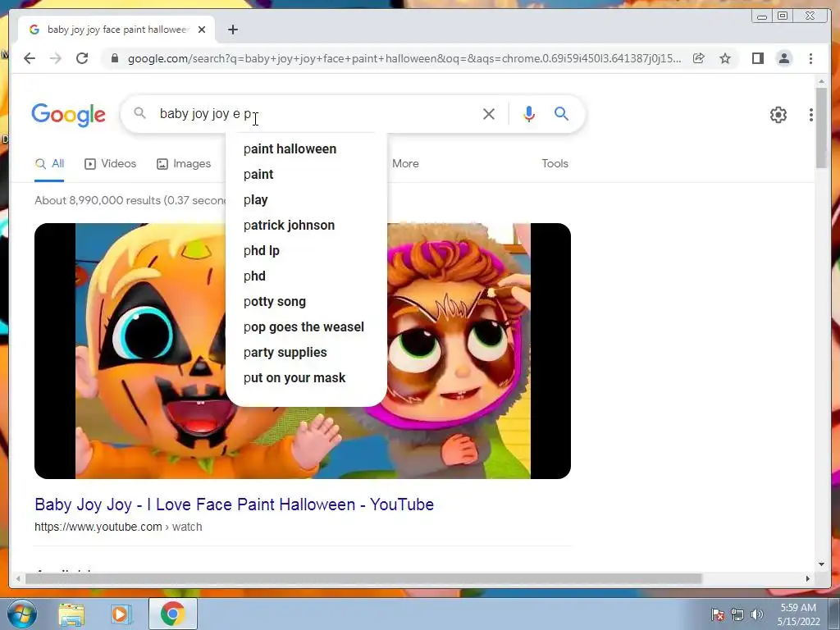The image size is (840, 630).
Task: Start voice search with microphone
Action: click(529, 113)
